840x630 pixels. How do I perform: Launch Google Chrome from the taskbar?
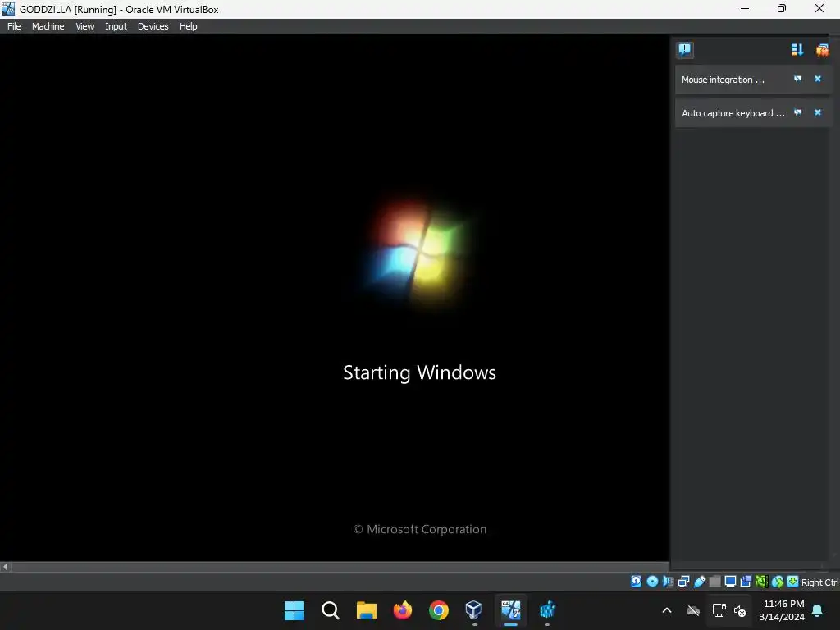438,610
